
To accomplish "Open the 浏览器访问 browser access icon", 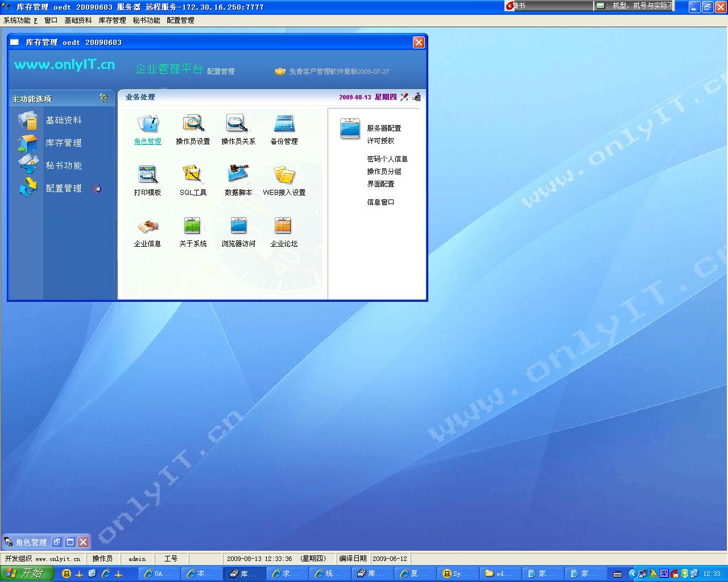I will (x=238, y=226).
